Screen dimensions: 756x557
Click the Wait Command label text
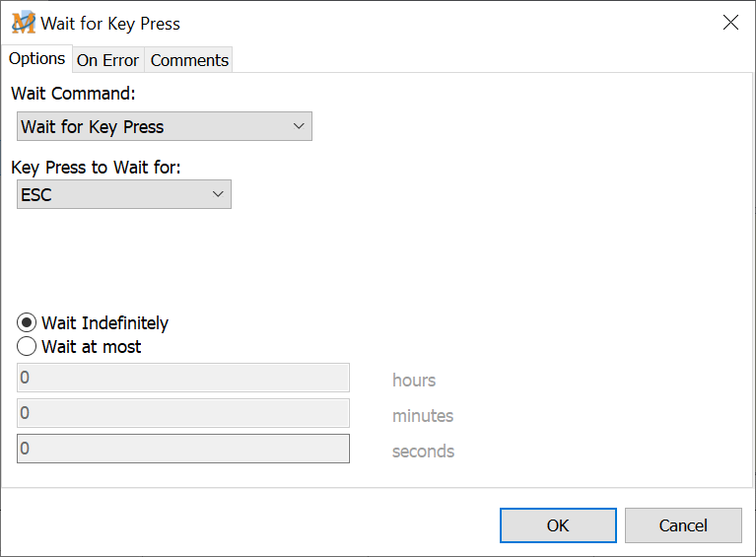(x=73, y=95)
